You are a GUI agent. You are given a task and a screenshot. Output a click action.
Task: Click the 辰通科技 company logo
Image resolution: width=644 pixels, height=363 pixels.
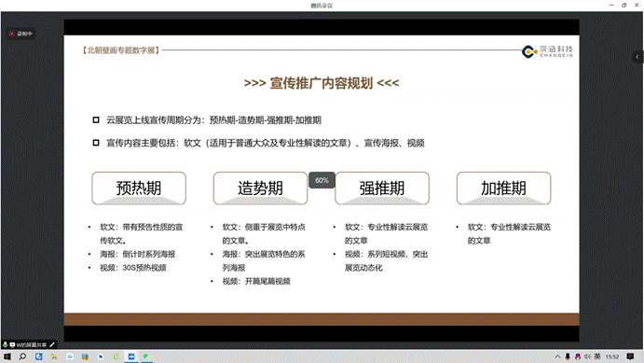(547, 51)
